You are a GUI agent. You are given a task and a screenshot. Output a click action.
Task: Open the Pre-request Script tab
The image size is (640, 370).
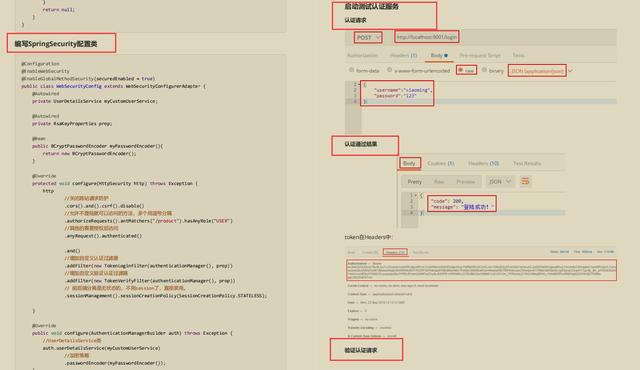pyautogui.click(x=480, y=55)
